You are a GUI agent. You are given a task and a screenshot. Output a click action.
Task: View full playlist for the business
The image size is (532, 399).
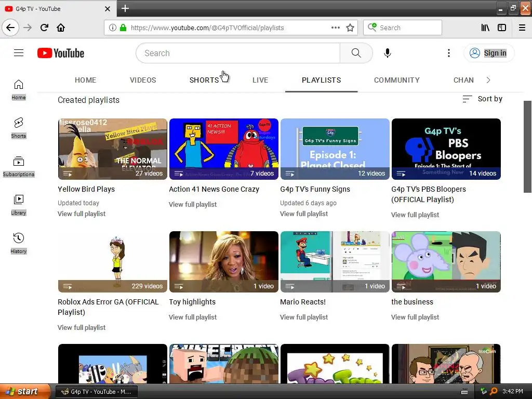coord(415,317)
